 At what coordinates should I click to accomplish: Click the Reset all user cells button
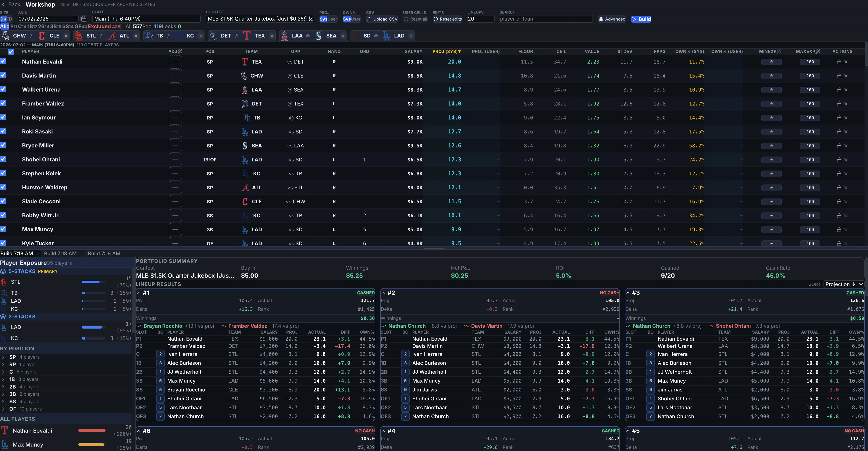416,19
